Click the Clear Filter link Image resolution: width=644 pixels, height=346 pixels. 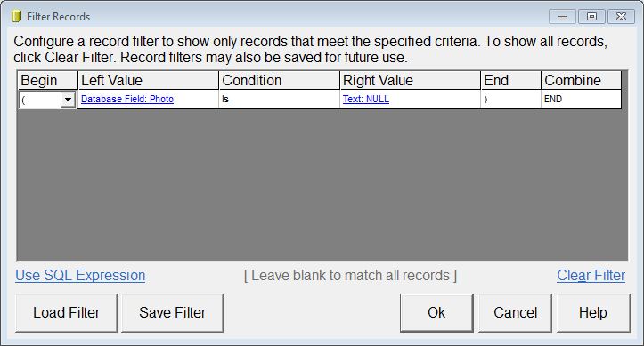pyautogui.click(x=591, y=275)
